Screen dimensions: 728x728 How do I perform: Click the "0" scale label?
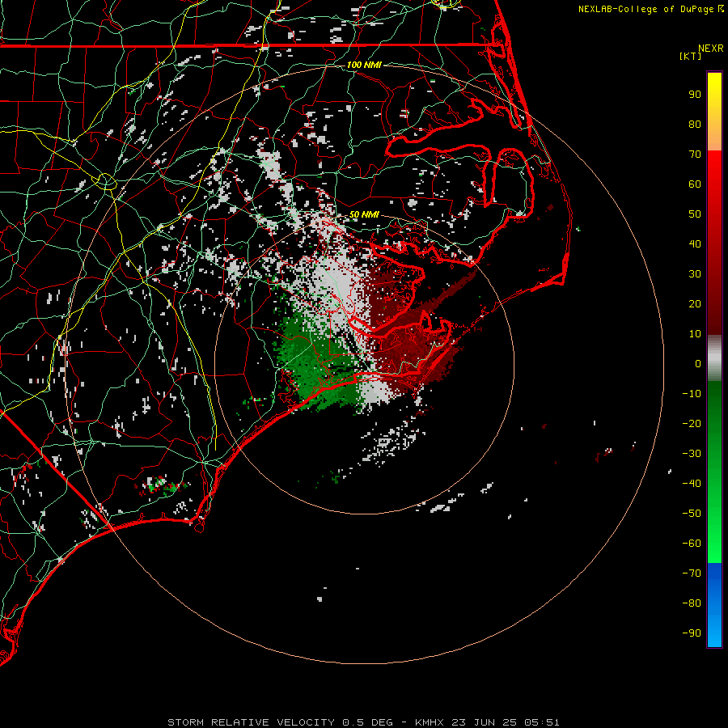pyautogui.click(x=698, y=363)
